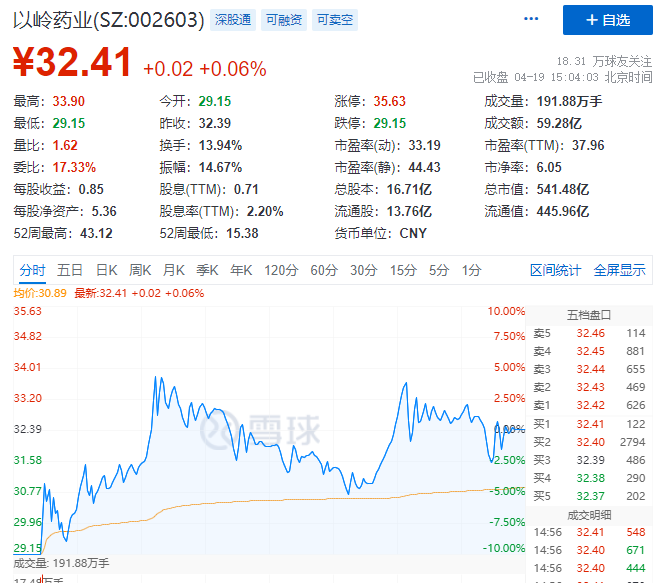Click the 成交额 value 59.28亿

click(x=559, y=123)
